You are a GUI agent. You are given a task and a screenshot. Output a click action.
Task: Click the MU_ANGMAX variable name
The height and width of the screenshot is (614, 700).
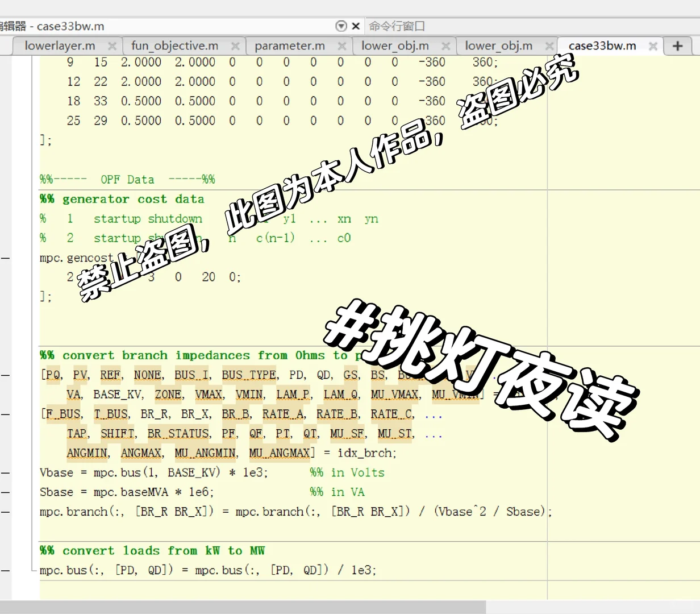[280, 453]
